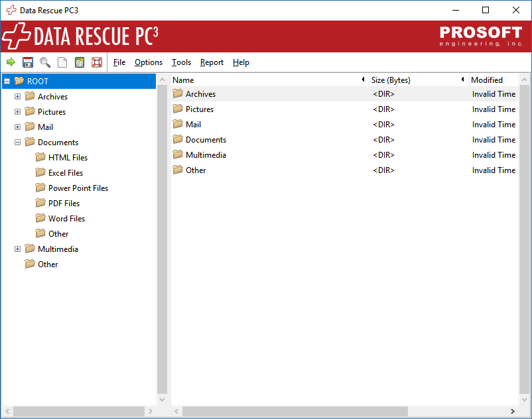Click the file list horizontal scrollbar thumb

coord(295,411)
